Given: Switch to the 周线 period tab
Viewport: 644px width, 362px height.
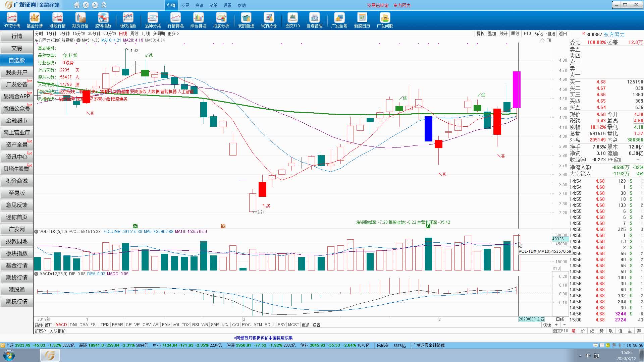Looking at the screenshot, I should click(x=134, y=34).
